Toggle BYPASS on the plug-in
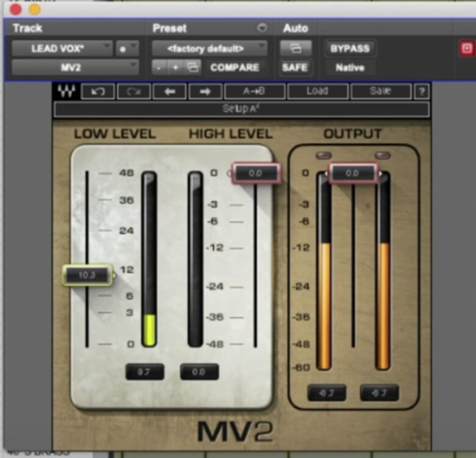The image size is (476, 458). click(x=350, y=49)
